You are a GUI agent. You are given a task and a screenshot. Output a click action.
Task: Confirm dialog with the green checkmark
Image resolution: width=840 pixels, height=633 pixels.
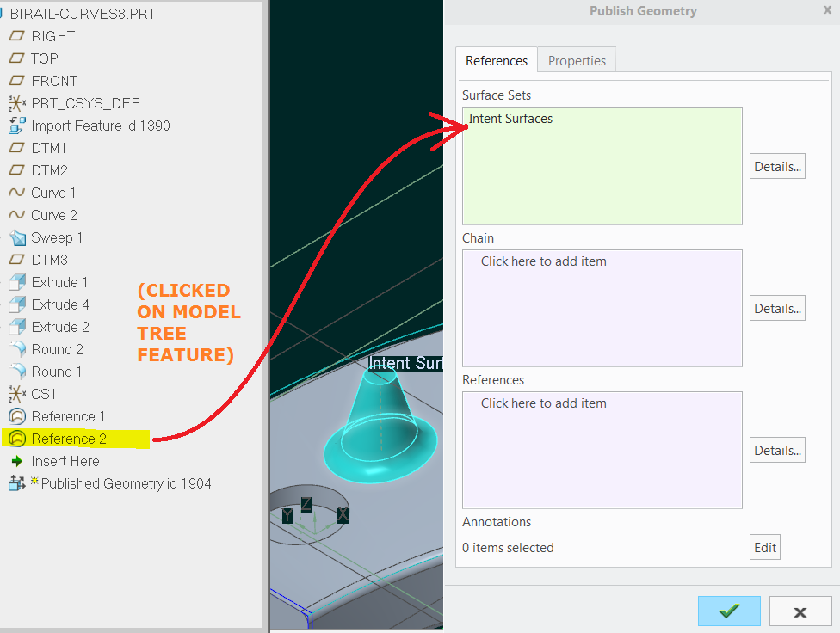[729, 611]
